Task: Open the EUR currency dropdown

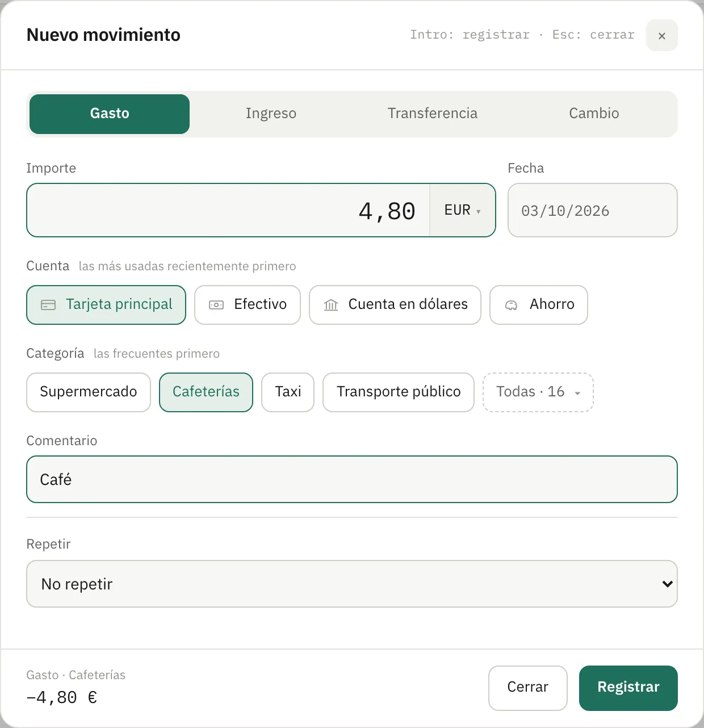Action: click(x=462, y=210)
